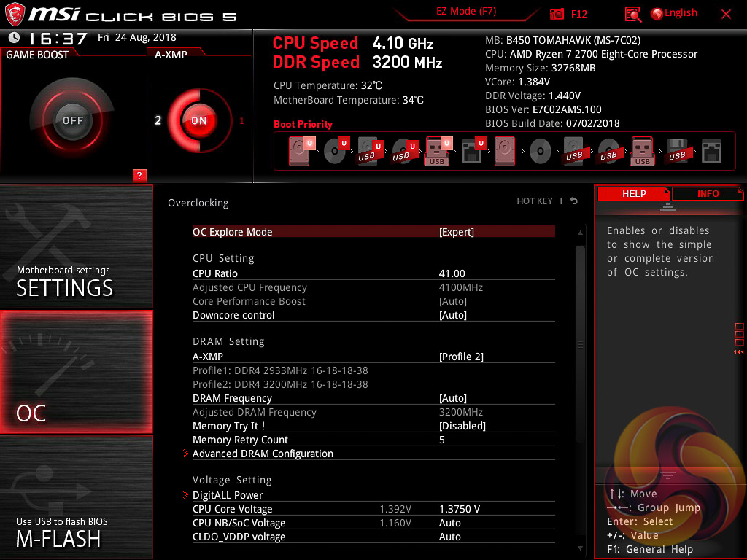Image resolution: width=747 pixels, height=560 pixels.
Task: Click the language globe icon
Action: pyautogui.click(x=657, y=14)
